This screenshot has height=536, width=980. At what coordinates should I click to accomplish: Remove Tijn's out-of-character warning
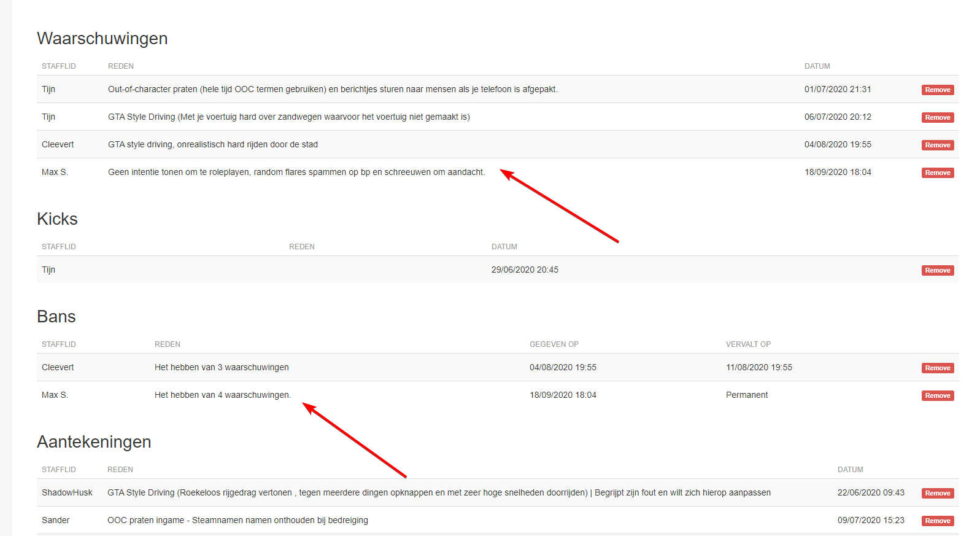pyautogui.click(x=937, y=90)
